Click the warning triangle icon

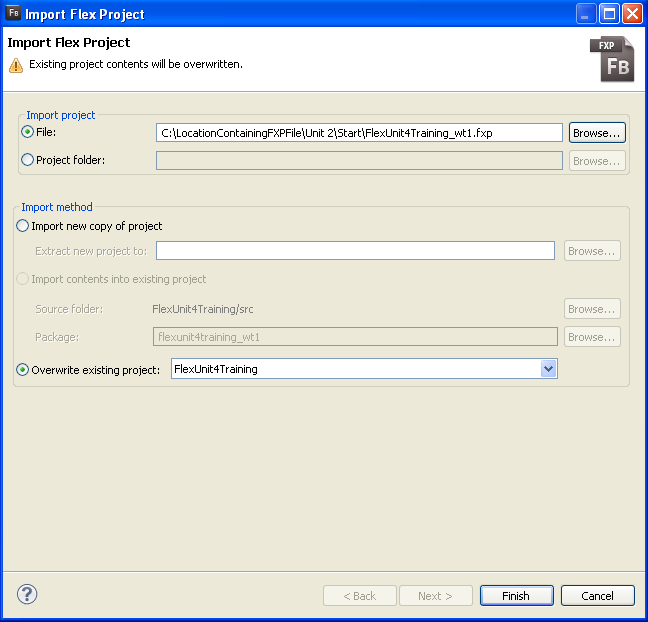coord(15,65)
